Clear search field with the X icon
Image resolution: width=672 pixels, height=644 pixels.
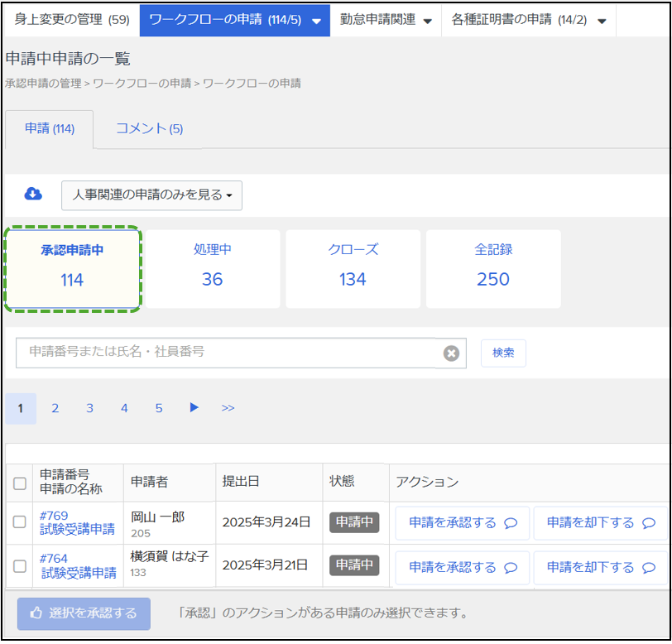pyautogui.click(x=451, y=353)
